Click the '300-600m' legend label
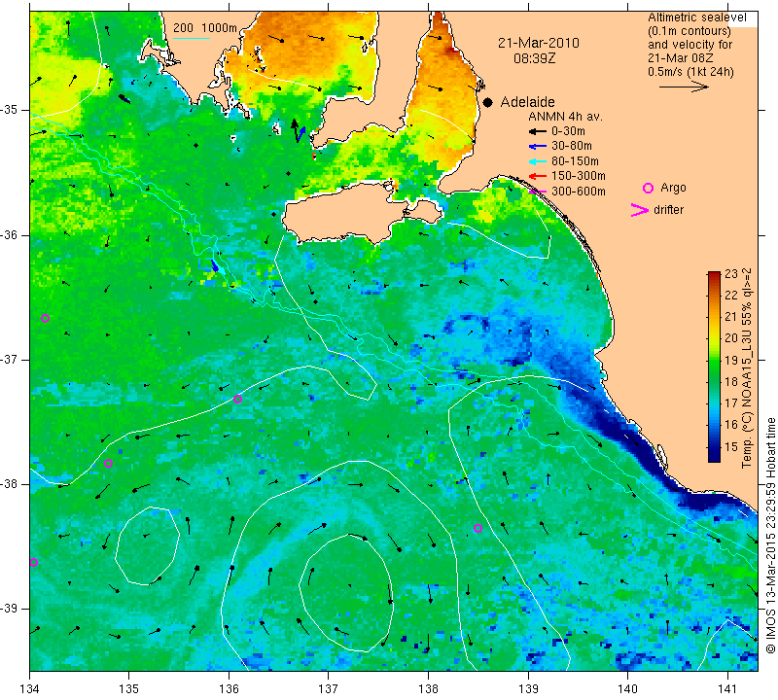Screen dimensions: 778x700 (x=579, y=192)
